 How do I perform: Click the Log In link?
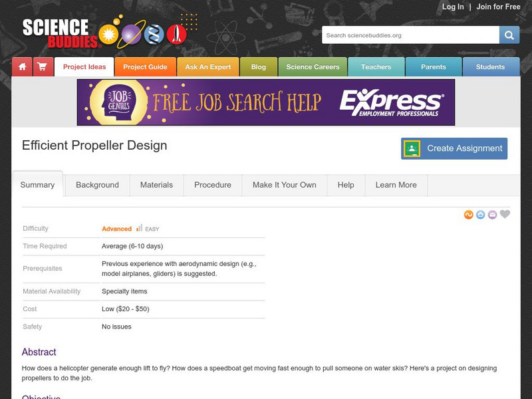coord(453,7)
